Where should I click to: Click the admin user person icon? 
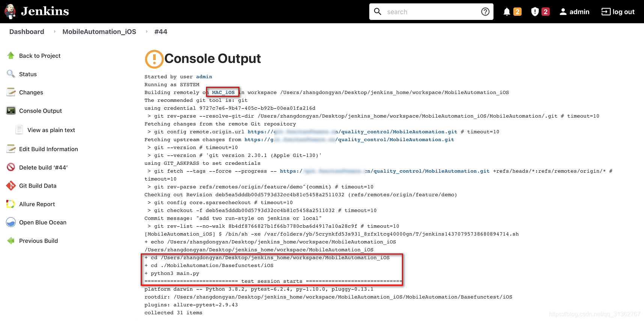tap(563, 12)
